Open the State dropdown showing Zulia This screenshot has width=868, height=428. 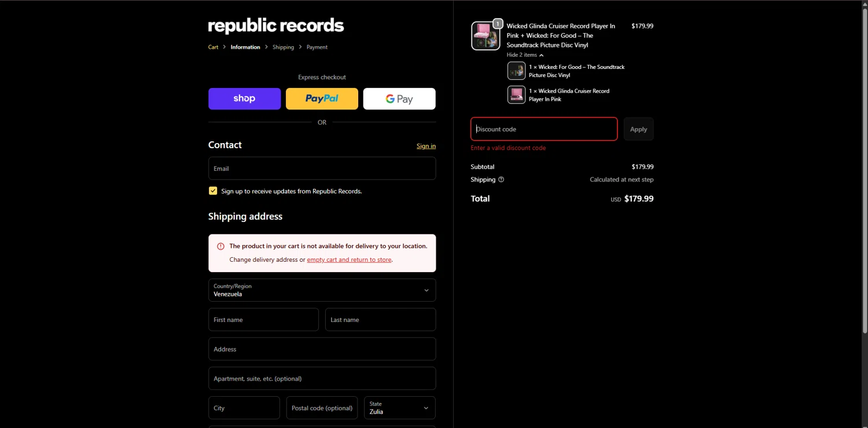point(399,408)
